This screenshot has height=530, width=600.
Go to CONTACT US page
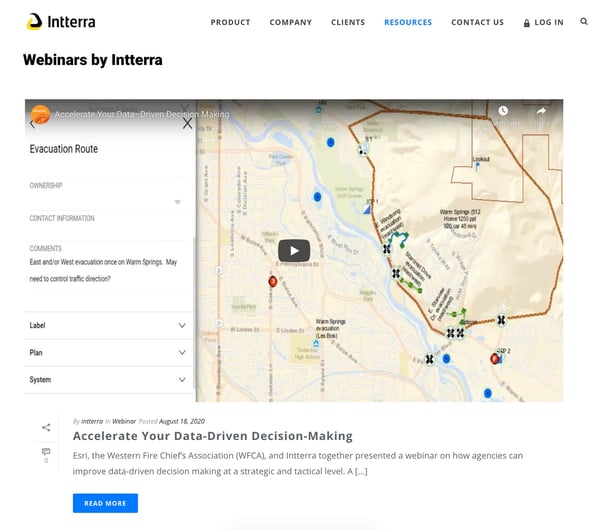(x=477, y=22)
